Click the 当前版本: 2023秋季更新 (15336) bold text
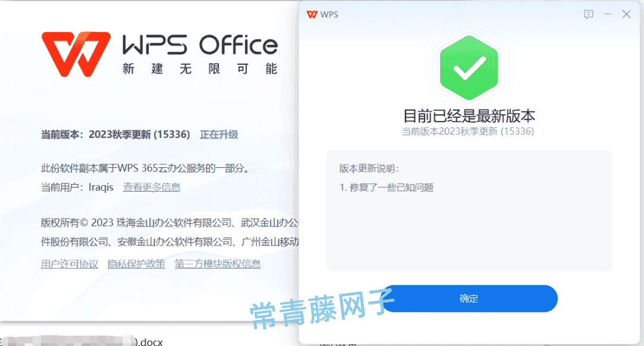Viewport: 644px width, 346px height. tap(116, 135)
